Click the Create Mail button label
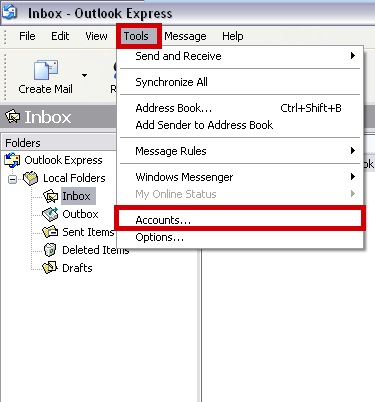Viewport: 375px width, 402px height. pyautogui.click(x=45, y=89)
